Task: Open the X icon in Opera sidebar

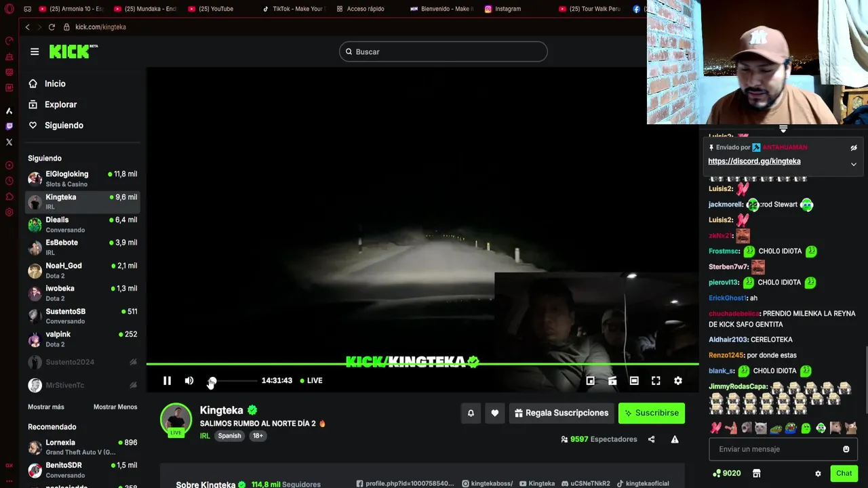Action: (9, 142)
